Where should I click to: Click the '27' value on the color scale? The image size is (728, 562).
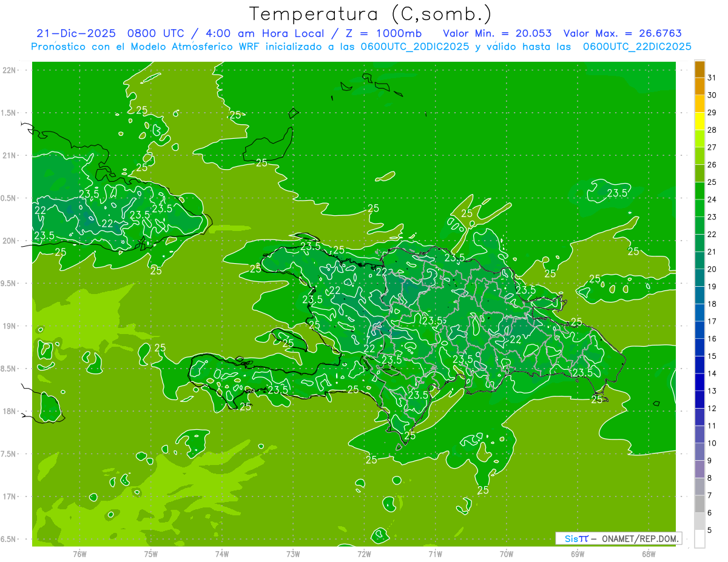tap(712, 147)
